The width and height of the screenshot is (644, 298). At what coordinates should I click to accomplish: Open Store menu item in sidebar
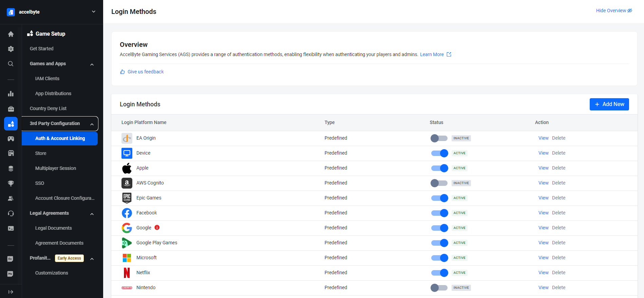click(x=41, y=153)
